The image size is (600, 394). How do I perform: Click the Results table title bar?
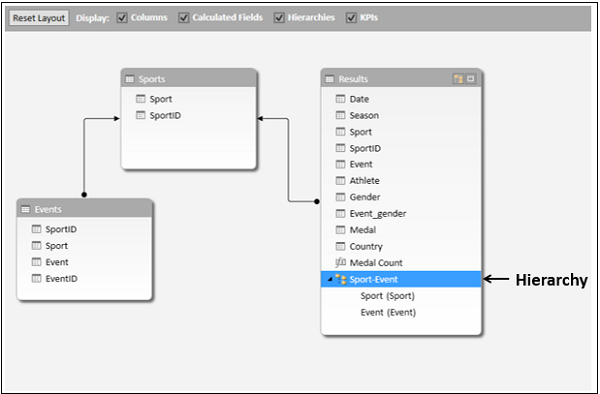pyautogui.click(x=401, y=79)
